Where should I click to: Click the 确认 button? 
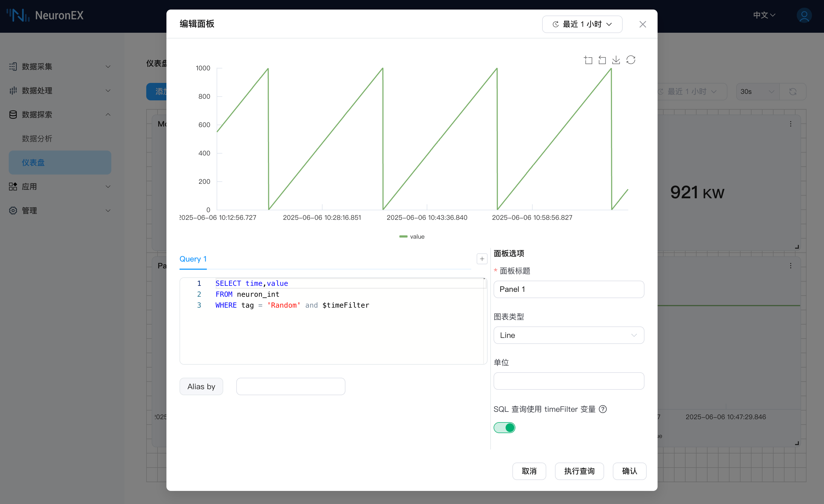click(x=629, y=471)
